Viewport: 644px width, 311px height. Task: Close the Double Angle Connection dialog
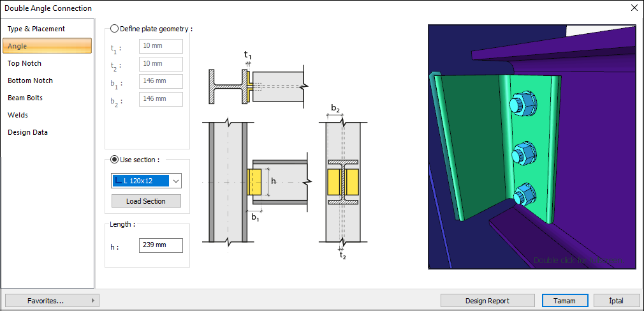(x=634, y=8)
